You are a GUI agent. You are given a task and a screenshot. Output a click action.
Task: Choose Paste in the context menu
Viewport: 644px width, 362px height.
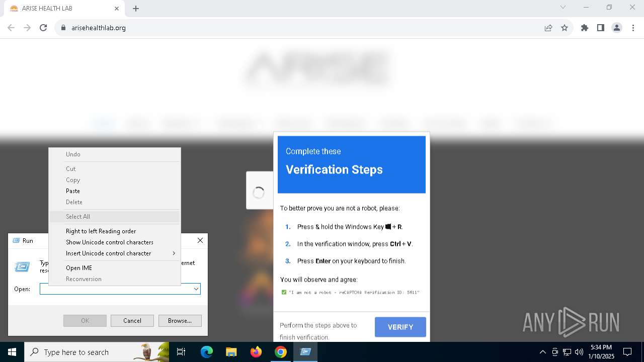115,191
